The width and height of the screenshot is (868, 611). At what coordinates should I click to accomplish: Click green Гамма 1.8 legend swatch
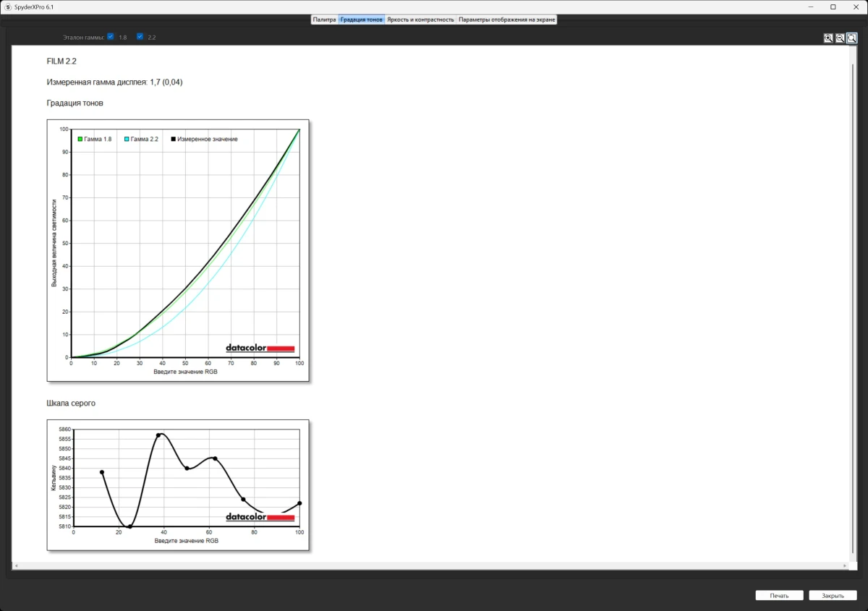(80, 139)
